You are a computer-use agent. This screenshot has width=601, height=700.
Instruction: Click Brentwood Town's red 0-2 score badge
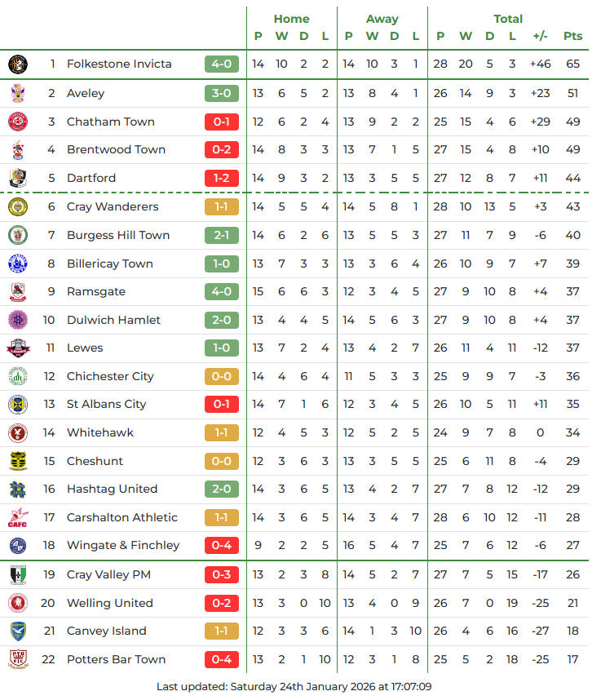coord(222,149)
